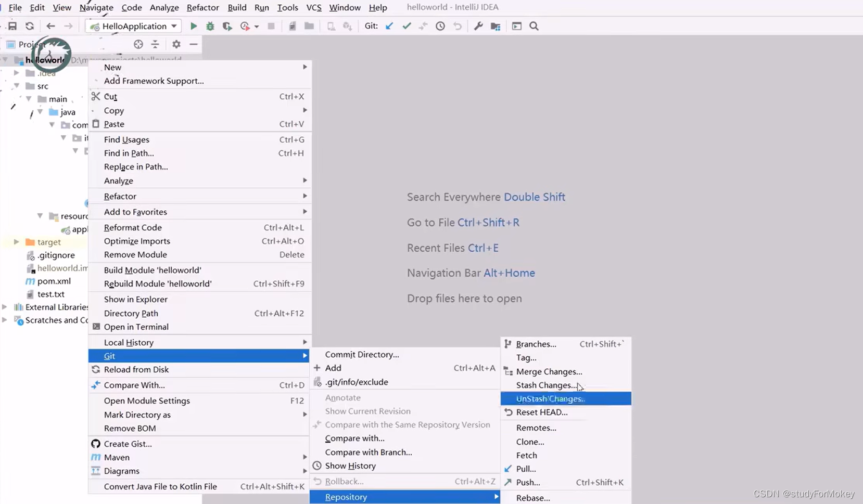Click the locate target icon in Project panel
The height and width of the screenshot is (504, 863).
pos(138,44)
